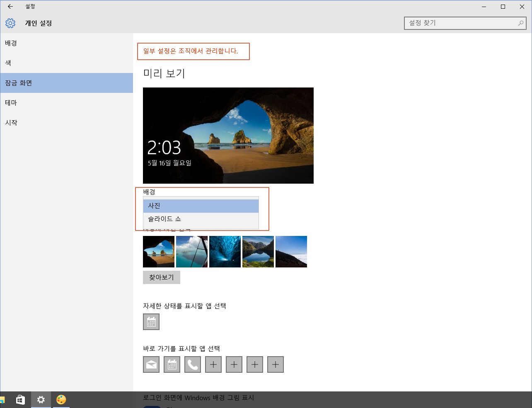The height and width of the screenshot is (408, 532).
Task: Click the magnifier icon in 설정 찾기 box
Action: pyautogui.click(x=521, y=23)
